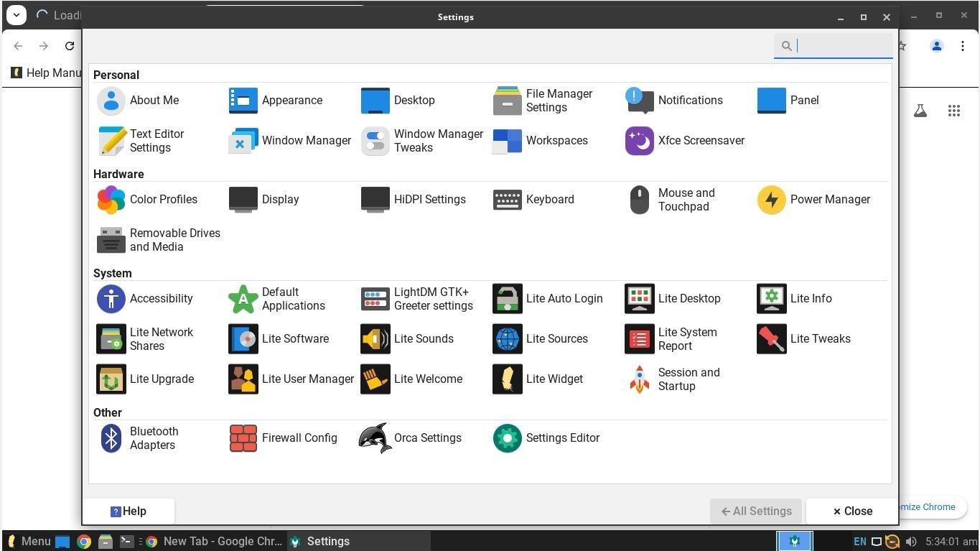Open the Lite Software manager

pyautogui.click(x=279, y=339)
